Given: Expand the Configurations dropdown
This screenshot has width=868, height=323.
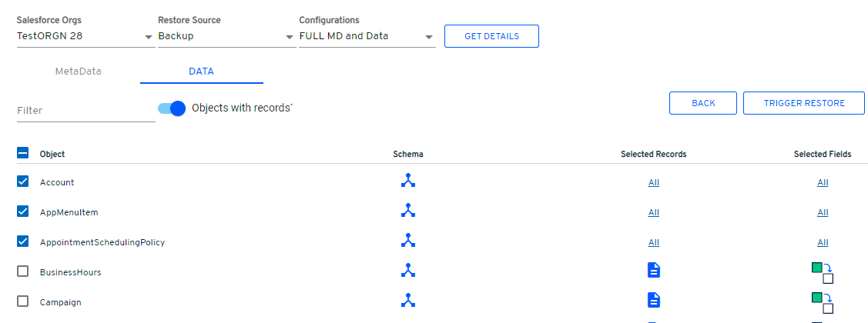Looking at the screenshot, I should (428, 37).
